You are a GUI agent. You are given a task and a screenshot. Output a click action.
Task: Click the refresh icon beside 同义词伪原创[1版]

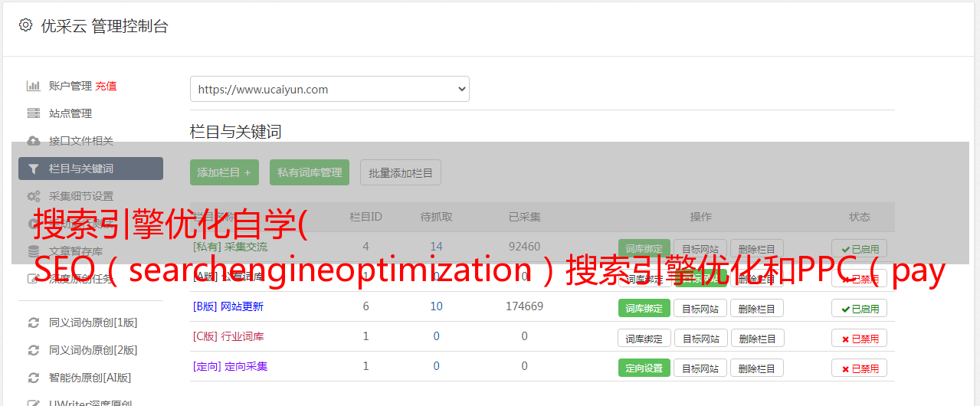(x=34, y=323)
